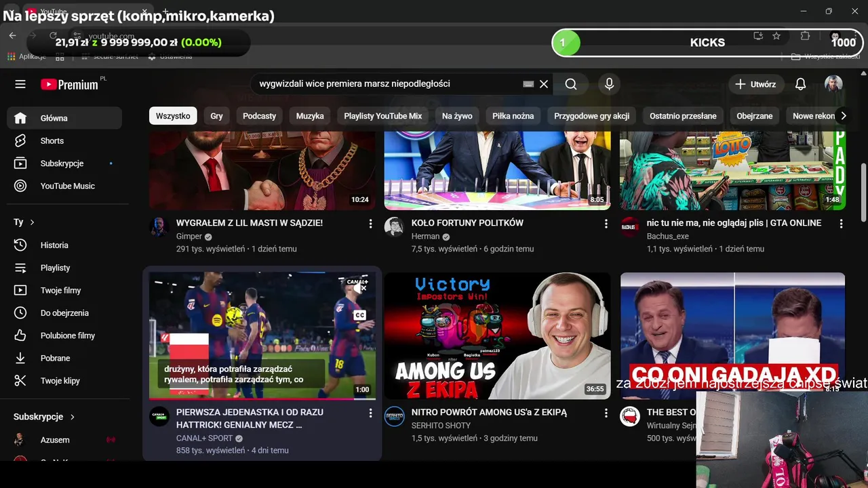Open browser extensions puzzle icon
868x488 pixels.
[x=805, y=36]
